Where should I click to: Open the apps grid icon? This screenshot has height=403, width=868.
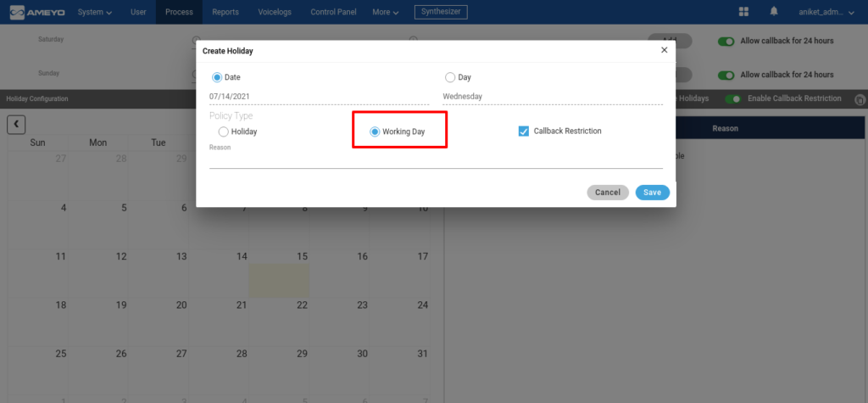click(x=744, y=12)
